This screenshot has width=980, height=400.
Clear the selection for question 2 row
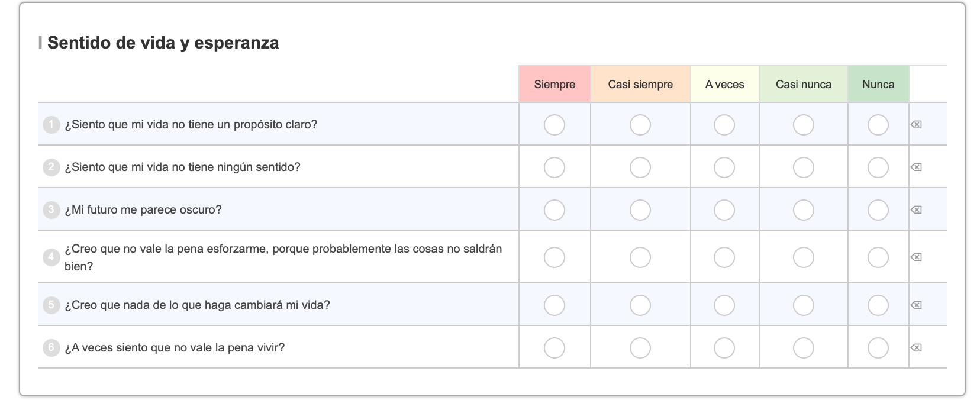click(x=916, y=167)
